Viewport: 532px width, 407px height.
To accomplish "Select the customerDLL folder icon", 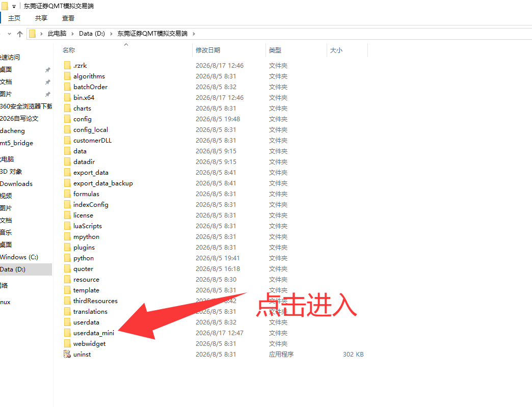I will pyautogui.click(x=67, y=141).
